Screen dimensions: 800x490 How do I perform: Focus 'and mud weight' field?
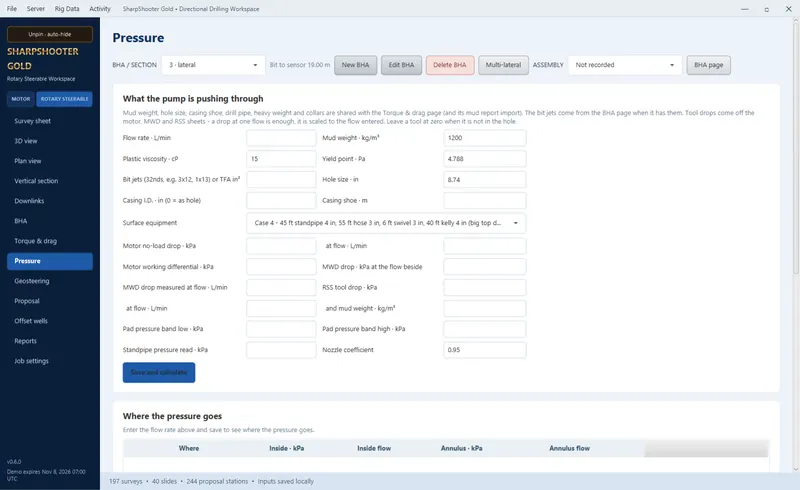pyautogui.click(x=485, y=308)
